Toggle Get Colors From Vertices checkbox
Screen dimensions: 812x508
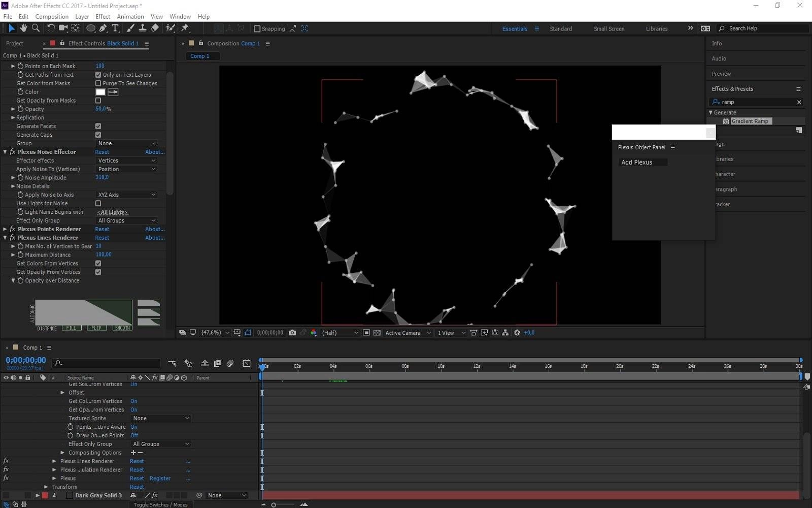coord(98,263)
